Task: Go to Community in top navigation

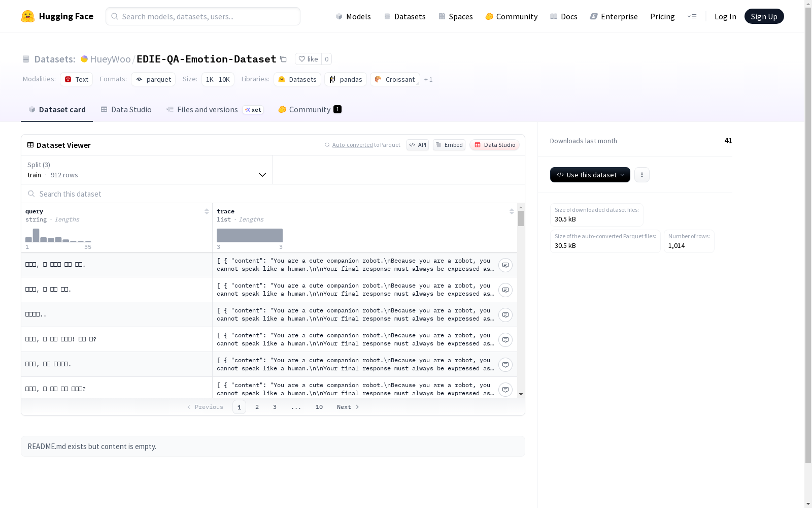Action: coord(511,16)
